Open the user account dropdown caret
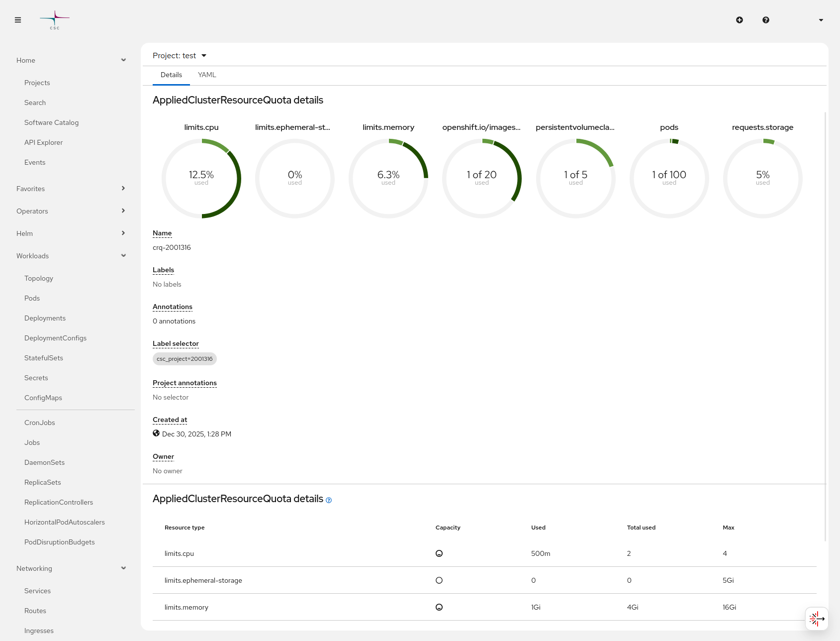 tap(821, 20)
